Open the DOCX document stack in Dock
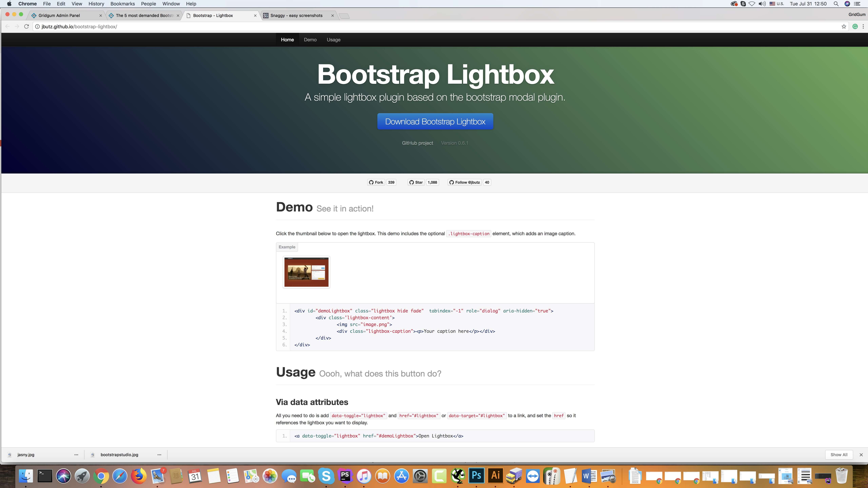The height and width of the screenshot is (488, 868). (x=635, y=476)
